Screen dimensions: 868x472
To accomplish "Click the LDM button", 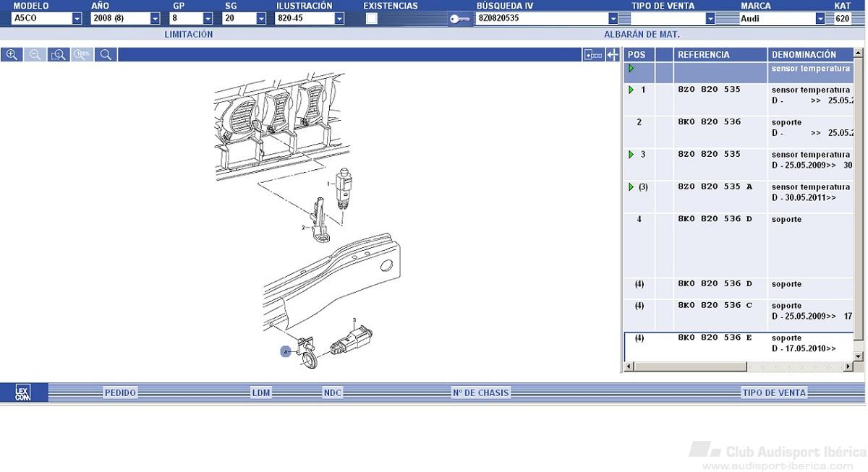I will point(261,392).
